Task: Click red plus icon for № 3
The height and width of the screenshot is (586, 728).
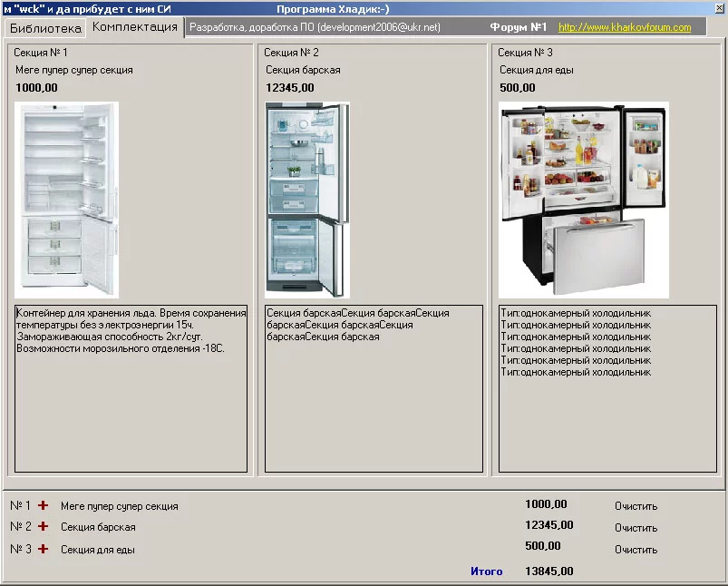Action: [x=44, y=549]
